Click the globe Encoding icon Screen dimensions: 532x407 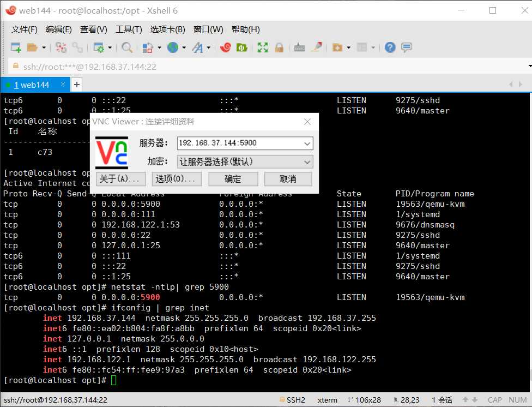point(173,47)
